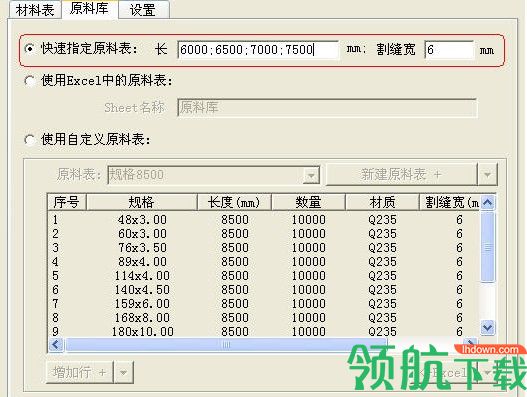Viewport: 527px width, 397px height.
Task: Select row with 规格 159x6.00
Action: (x=264, y=304)
